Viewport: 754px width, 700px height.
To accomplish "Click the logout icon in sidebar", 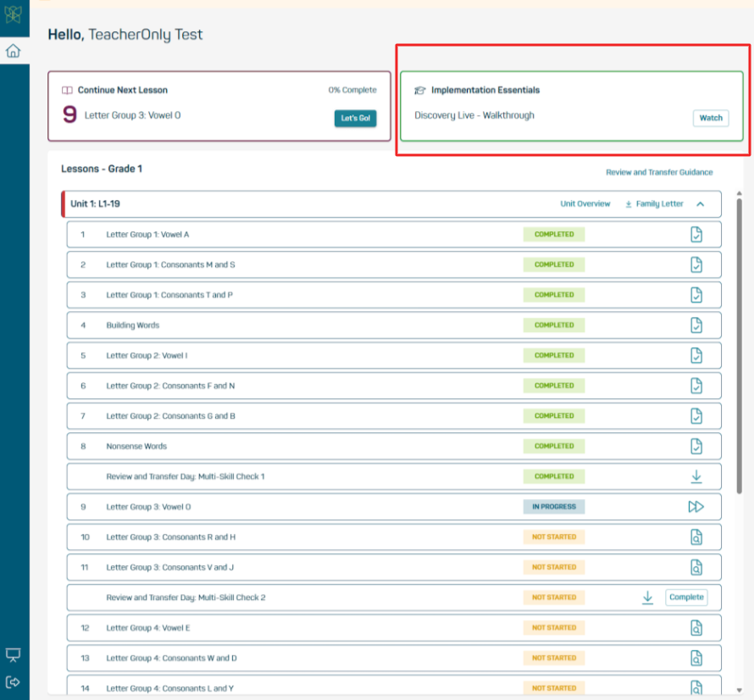I will pos(13,682).
